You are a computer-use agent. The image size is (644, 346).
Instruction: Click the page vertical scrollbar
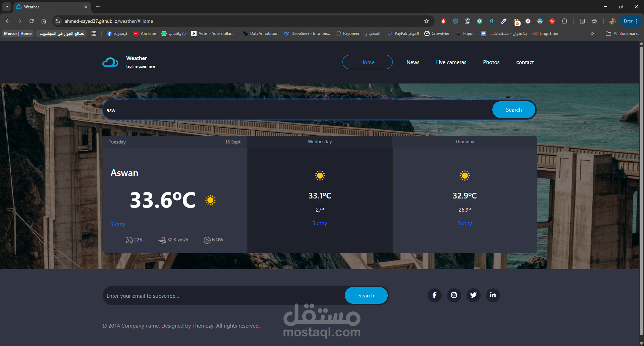pyautogui.click(x=641, y=191)
